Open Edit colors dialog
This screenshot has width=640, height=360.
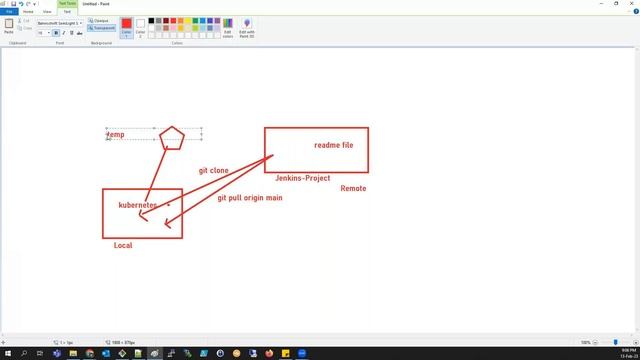click(x=228, y=28)
